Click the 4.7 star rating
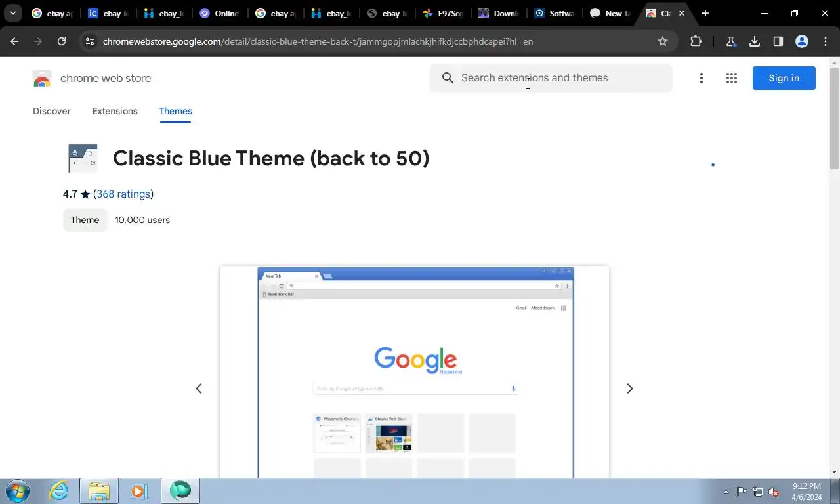 coord(76,194)
